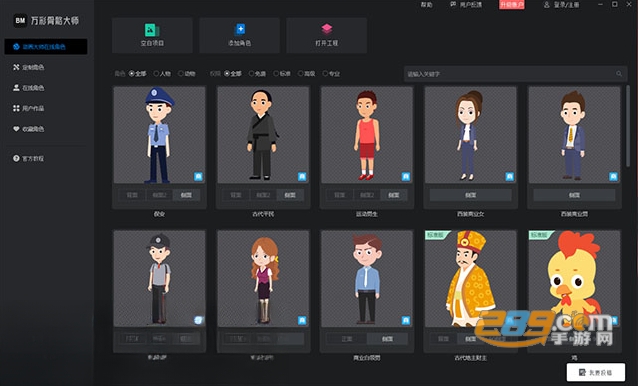Open user works via four-square grid sidebar icon
Screen dimensions: 638x386
pyautogui.click(x=16, y=108)
